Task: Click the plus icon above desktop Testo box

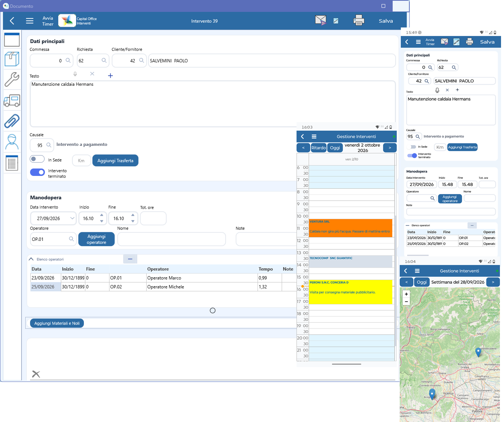Action: (110, 76)
